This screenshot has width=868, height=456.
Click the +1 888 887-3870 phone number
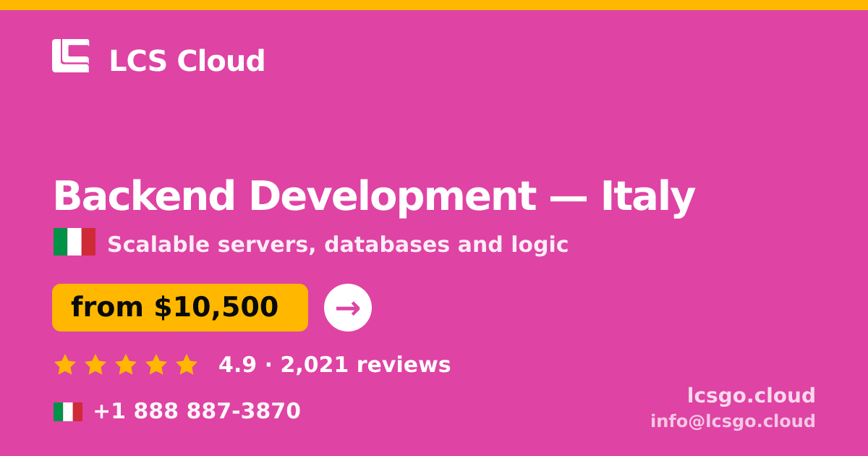click(x=197, y=411)
